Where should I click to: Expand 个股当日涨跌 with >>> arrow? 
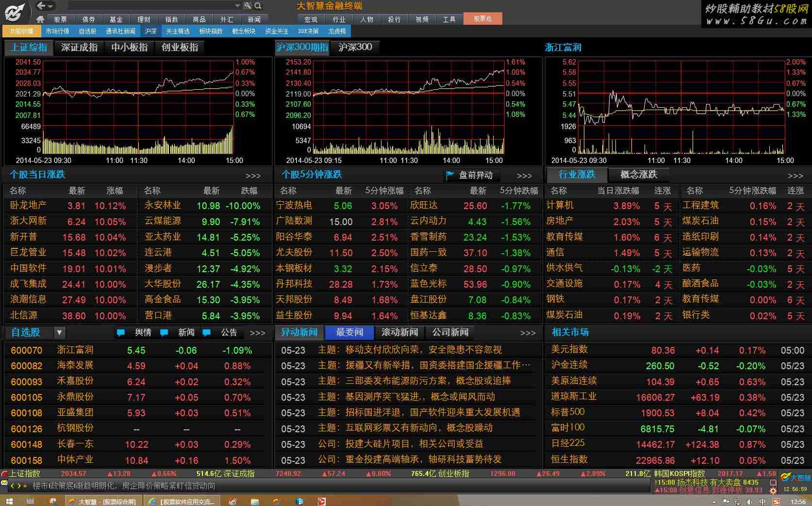tap(253, 176)
